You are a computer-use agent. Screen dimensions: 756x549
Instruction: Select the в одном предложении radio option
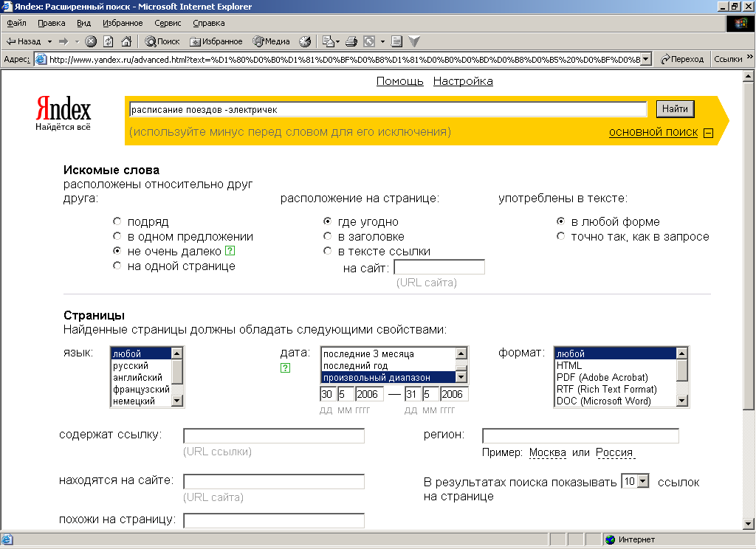coord(117,236)
